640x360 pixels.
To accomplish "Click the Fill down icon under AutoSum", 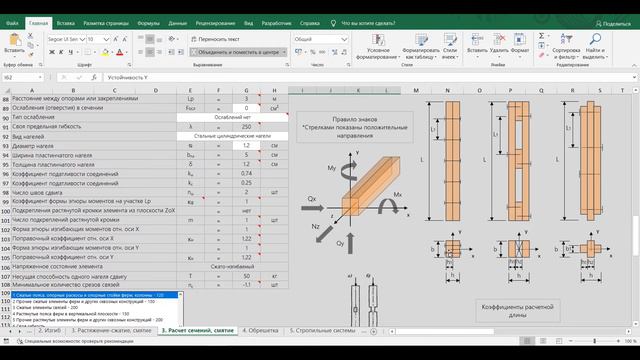I will point(542,45).
